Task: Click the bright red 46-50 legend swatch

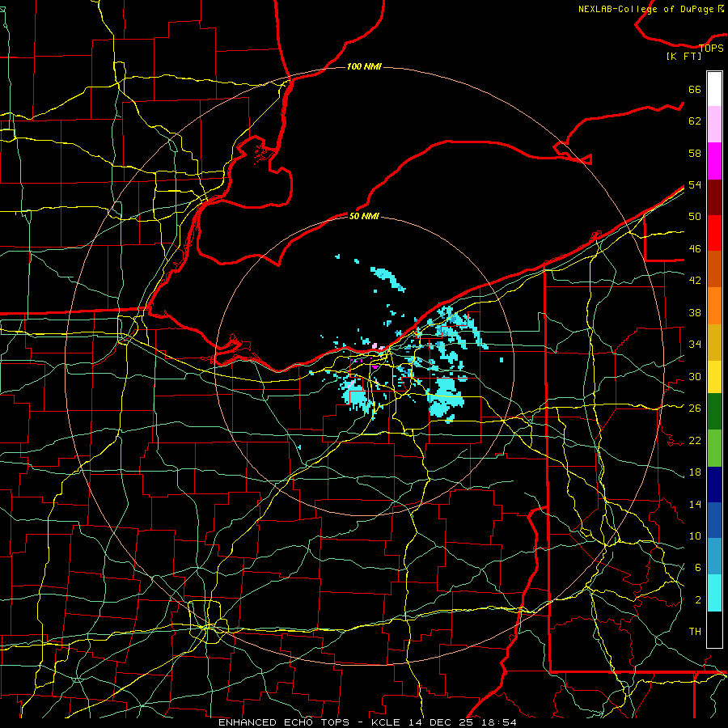Action: pos(714,233)
